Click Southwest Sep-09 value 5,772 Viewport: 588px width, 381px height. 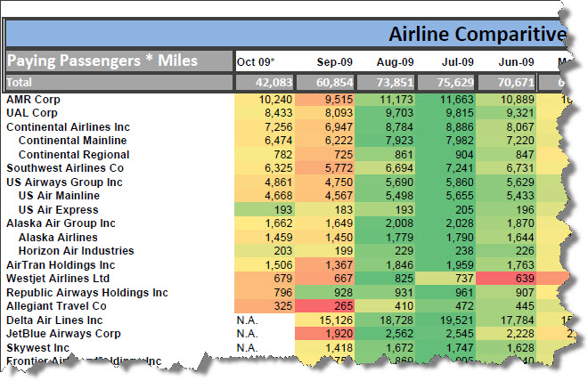click(325, 168)
